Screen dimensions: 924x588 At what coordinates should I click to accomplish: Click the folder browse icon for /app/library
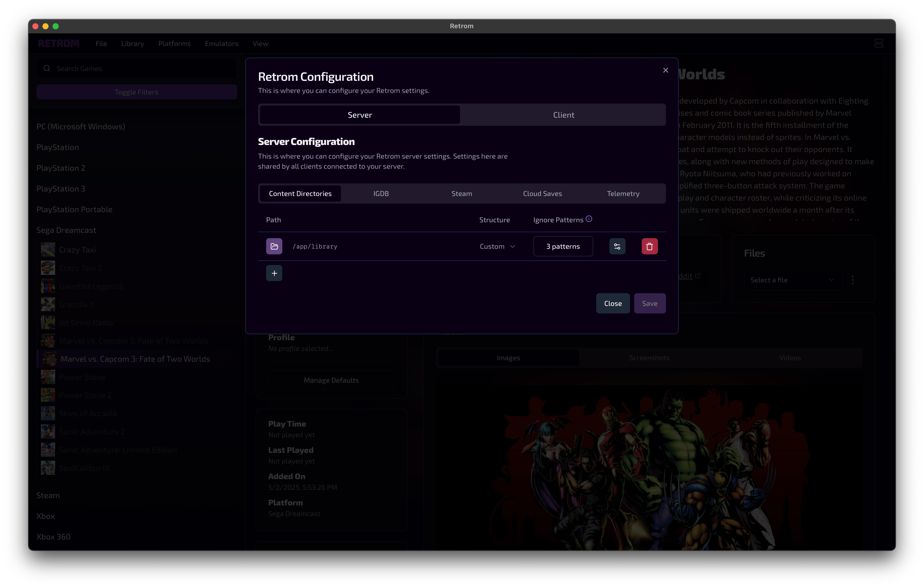pyautogui.click(x=274, y=246)
